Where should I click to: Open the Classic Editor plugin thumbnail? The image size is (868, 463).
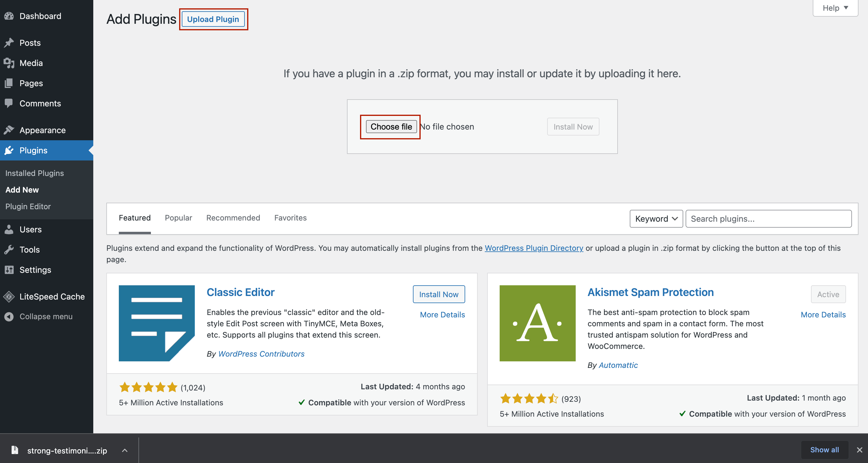157,323
